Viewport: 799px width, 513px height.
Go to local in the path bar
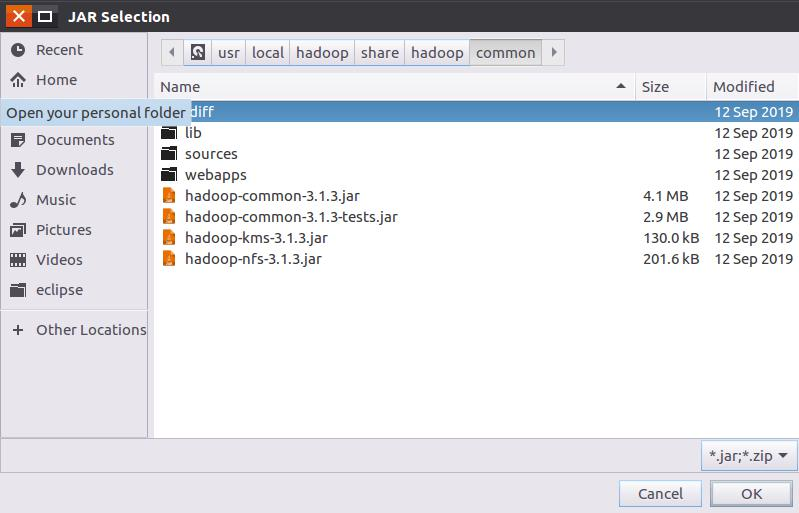click(x=268, y=52)
